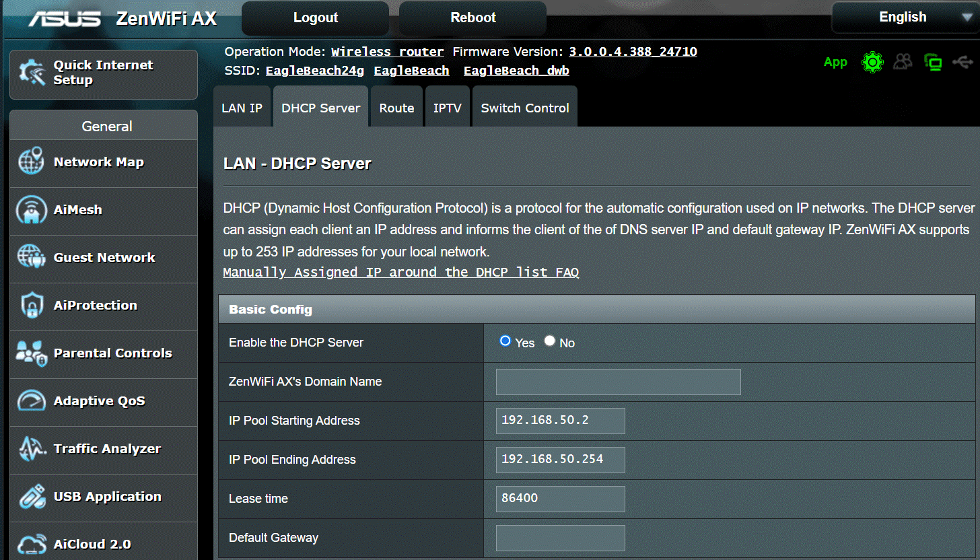The height and width of the screenshot is (560, 980).
Task: Click the LAN - DHCP Server heading
Action: tap(297, 164)
